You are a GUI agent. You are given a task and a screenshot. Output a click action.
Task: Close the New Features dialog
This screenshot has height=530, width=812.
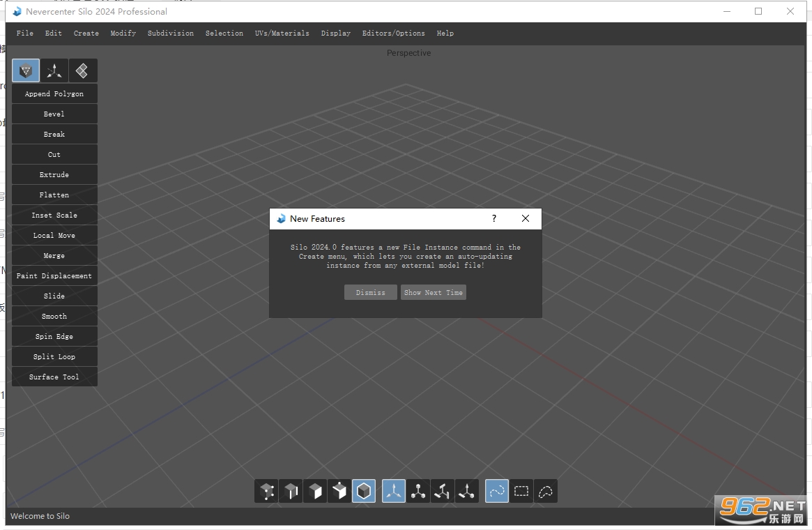click(x=526, y=219)
